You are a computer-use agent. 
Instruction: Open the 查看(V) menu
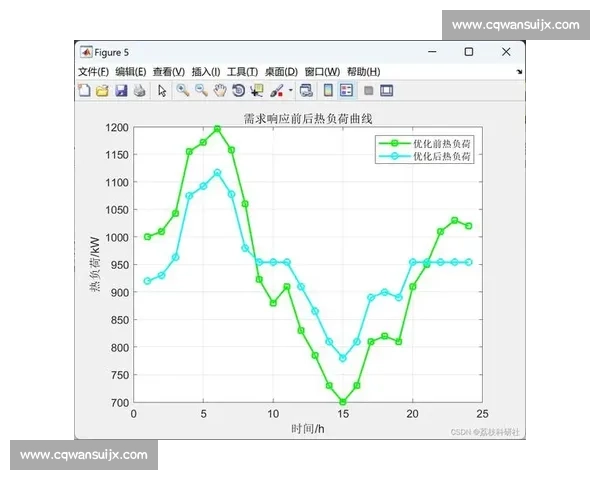pyautogui.click(x=169, y=72)
